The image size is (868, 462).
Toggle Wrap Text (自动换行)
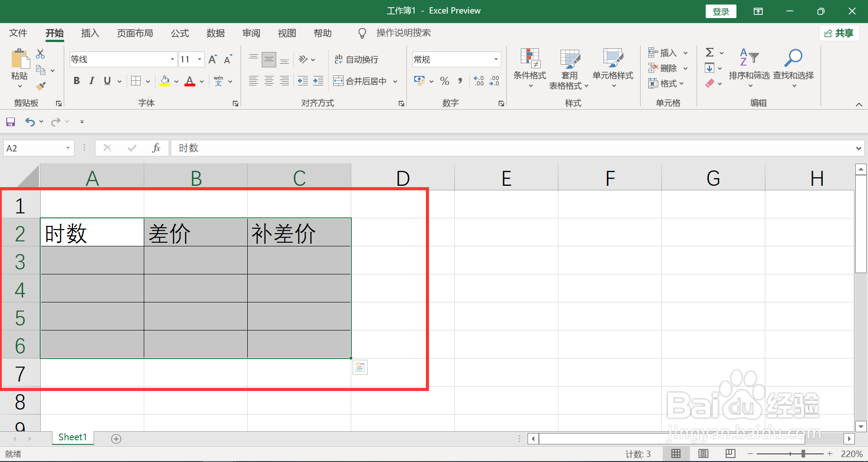356,59
